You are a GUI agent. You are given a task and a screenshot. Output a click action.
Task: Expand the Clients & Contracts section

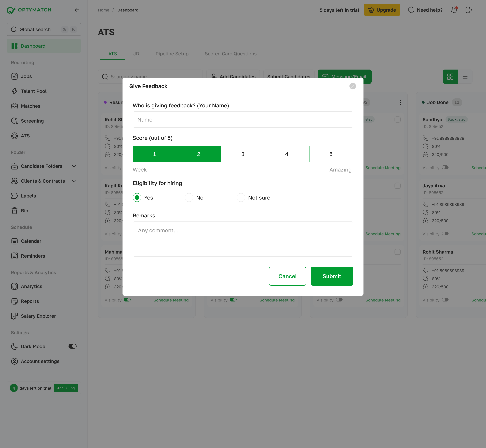74,181
